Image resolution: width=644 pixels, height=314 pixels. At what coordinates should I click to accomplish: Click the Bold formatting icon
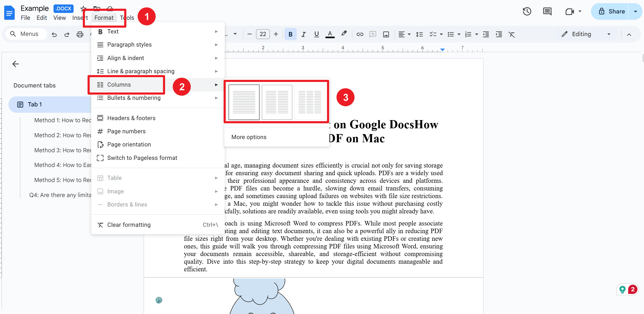point(290,34)
